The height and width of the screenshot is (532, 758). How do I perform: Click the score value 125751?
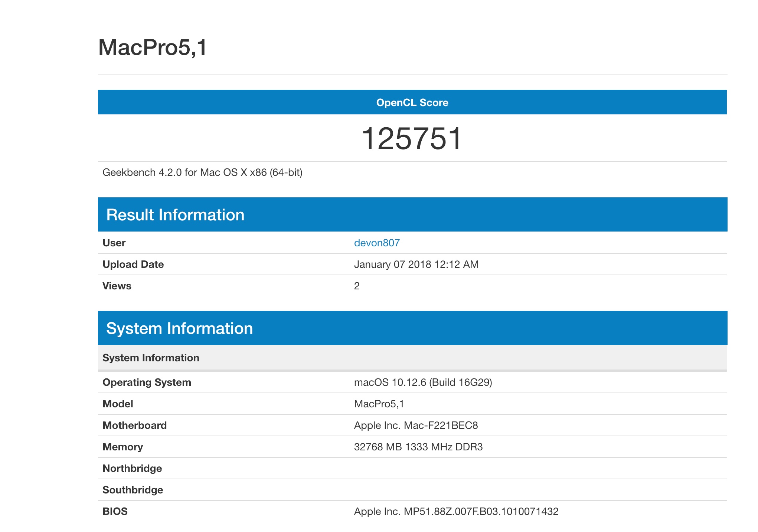pos(412,138)
